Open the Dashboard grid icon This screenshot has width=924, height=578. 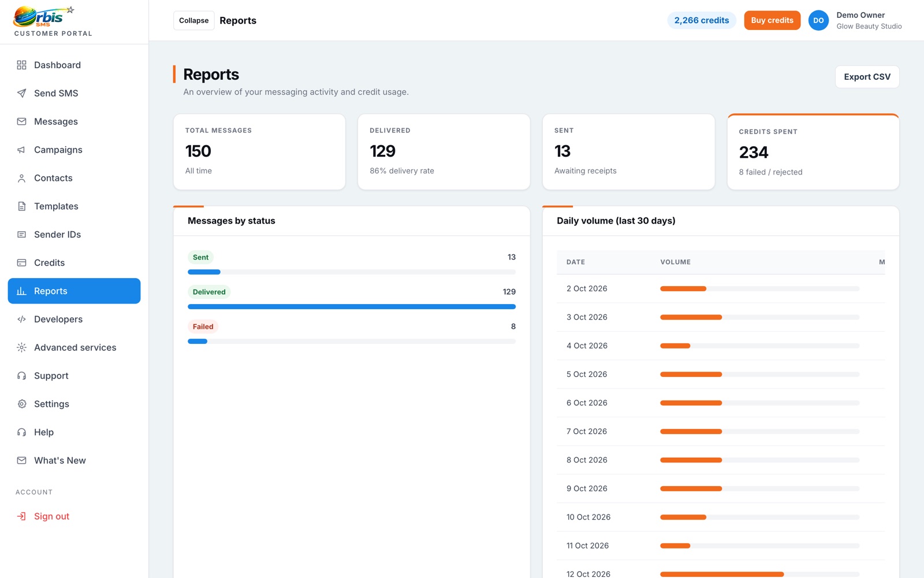coord(21,65)
